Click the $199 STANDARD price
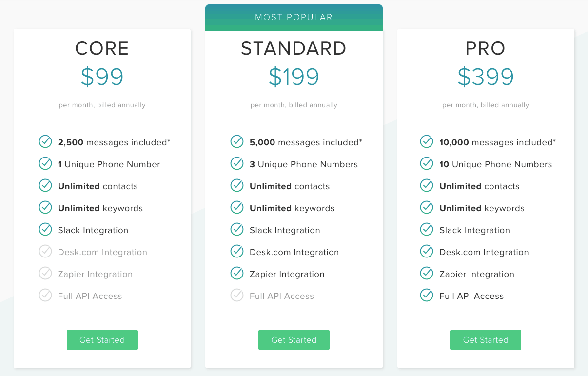Screen dimensions: 588x376 pyautogui.click(x=294, y=77)
